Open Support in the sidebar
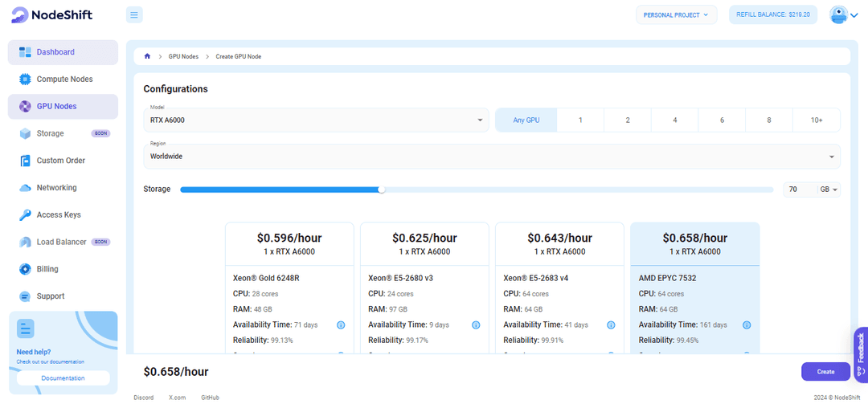868x404 pixels. 63,296
